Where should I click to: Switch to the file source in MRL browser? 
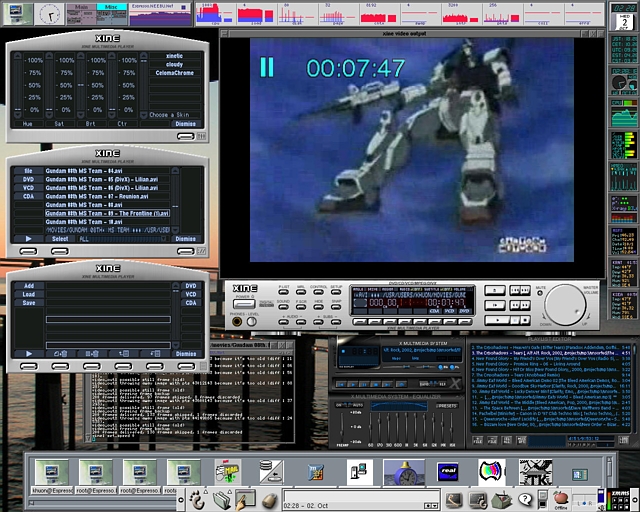point(28,171)
